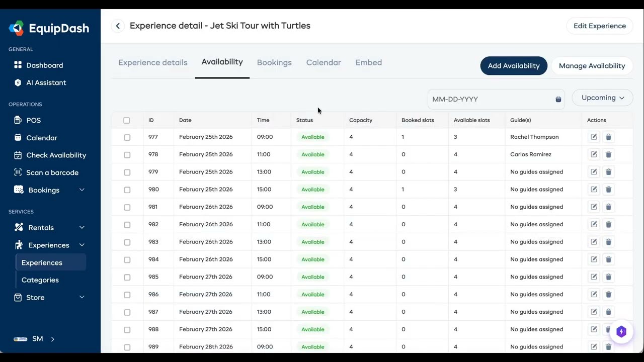
Task: Collapse the Experiences sidebar menu
Action: (82, 245)
